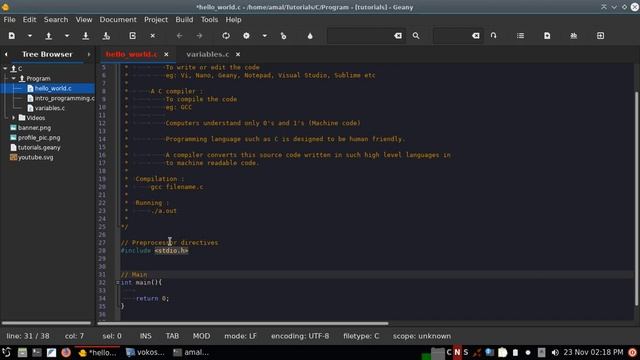Image resolution: width=640 pixels, height=360 pixels.
Task: Click the document icon near the toolbar's right end
Action: [x=547, y=36]
